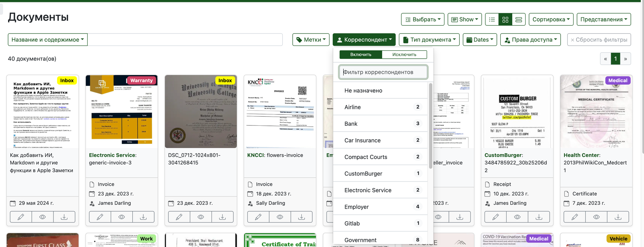Click the KNCCI correspondent link on card
Image resolution: width=644 pixels, height=247 pixels.
coord(256,155)
